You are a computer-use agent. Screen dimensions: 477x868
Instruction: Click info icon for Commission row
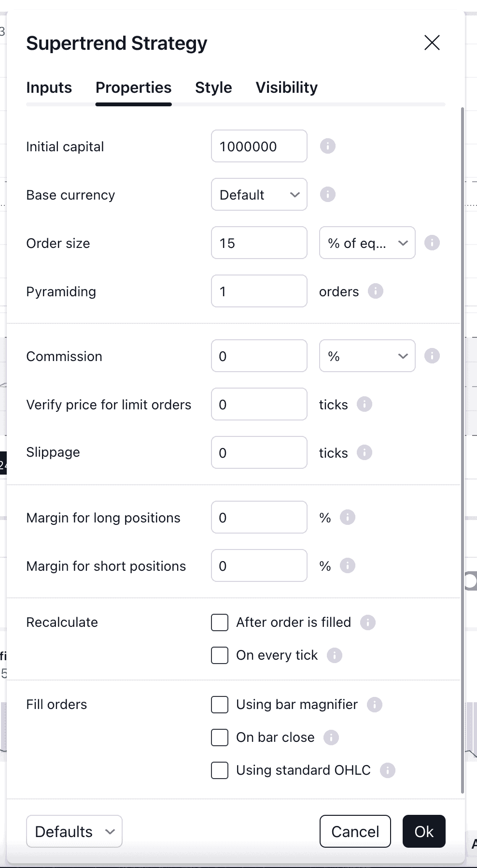point(432,356)
